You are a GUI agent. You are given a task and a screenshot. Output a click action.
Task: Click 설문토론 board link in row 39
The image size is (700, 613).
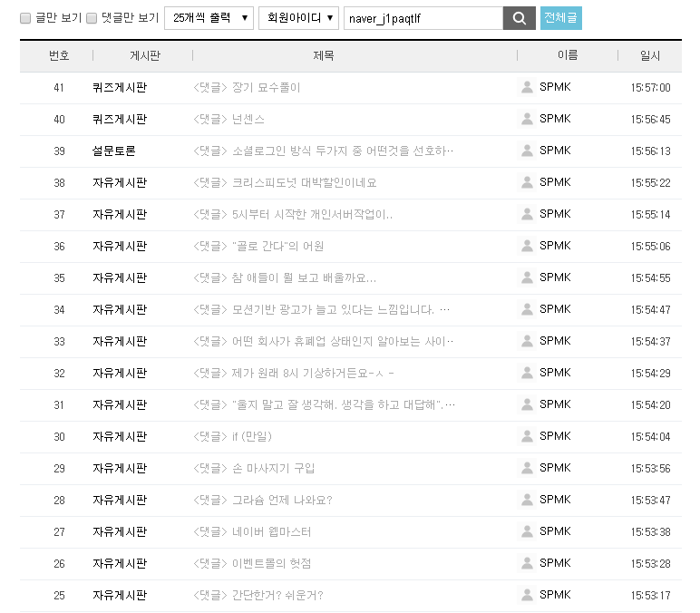click(x=114, y=151)
